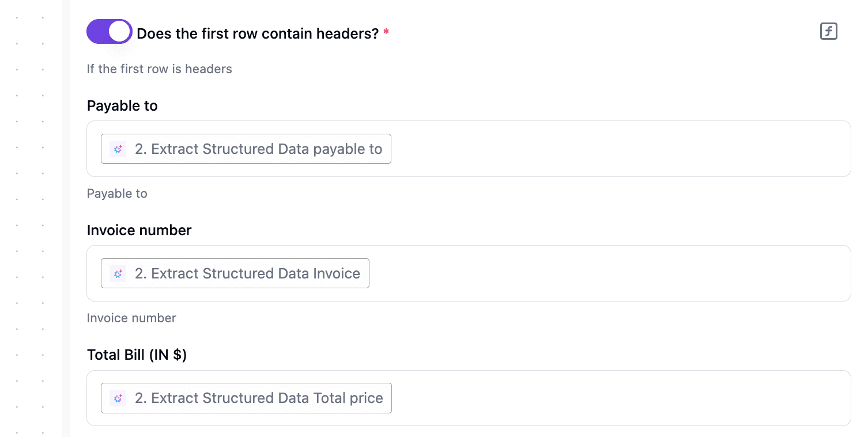Toggle the first row contains headers switch
This screenshot has height=437, width=868.
[110, 32]
